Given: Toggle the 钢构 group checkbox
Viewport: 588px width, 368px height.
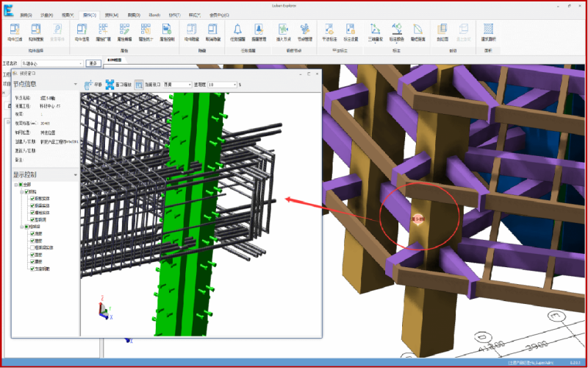Looking at the screenshot, I should pyautogui.click(x=26, y=192).
